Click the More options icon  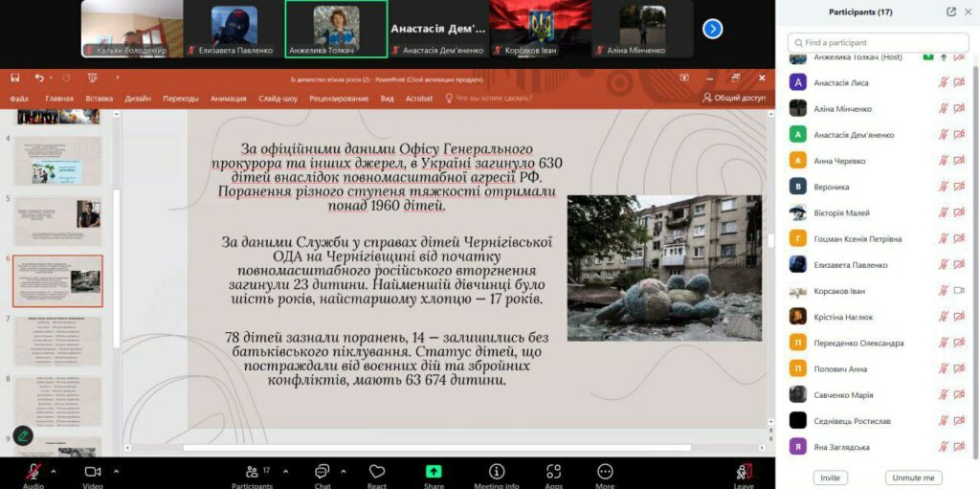coord(605,471)
